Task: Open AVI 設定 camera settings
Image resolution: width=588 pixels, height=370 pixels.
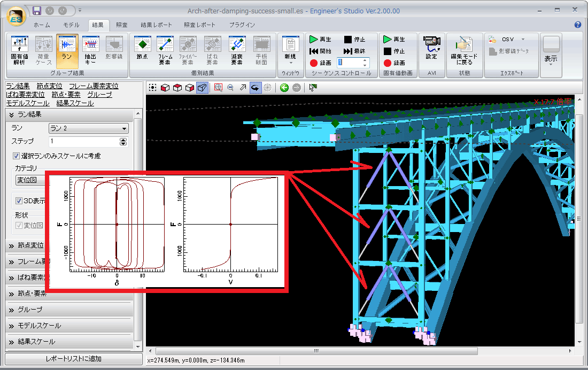Action: [x=431, y=48]
